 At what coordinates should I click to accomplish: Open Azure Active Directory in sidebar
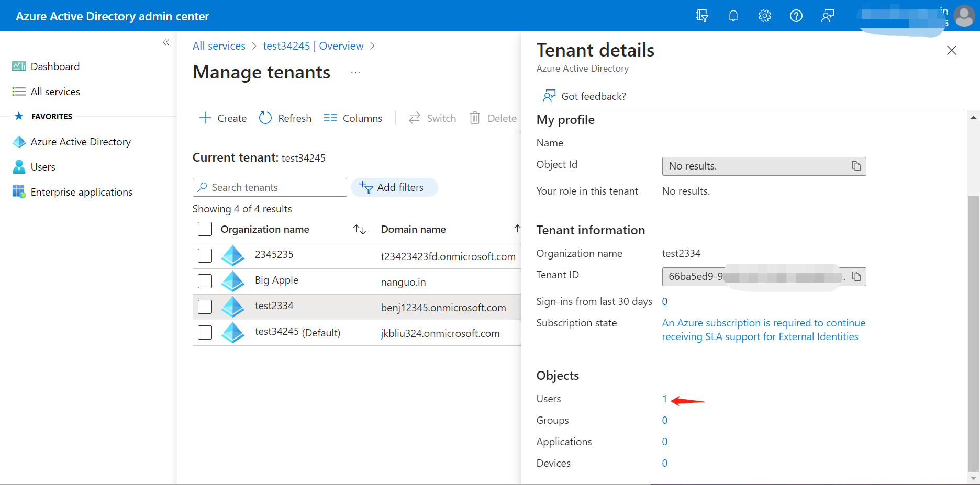pyautogui.click(x=81, y=142)
